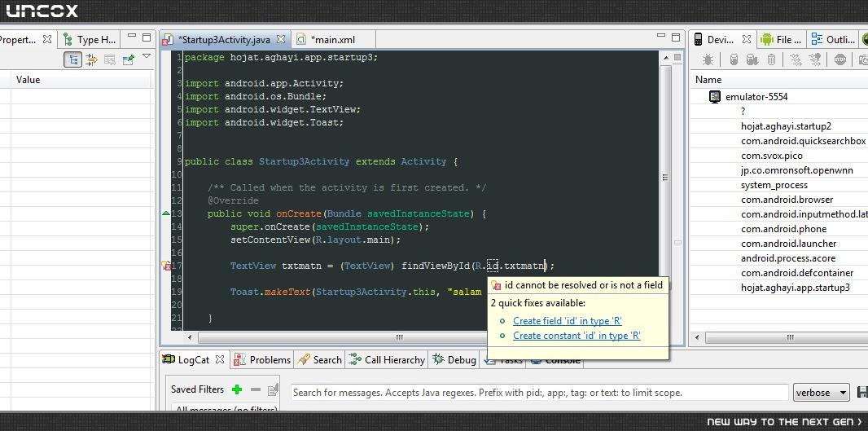Image resolution: width=868 pixels, height=431 pixels.
Task: Click the Devices panel horizontal scrollbar
Action: coord(789,336)
